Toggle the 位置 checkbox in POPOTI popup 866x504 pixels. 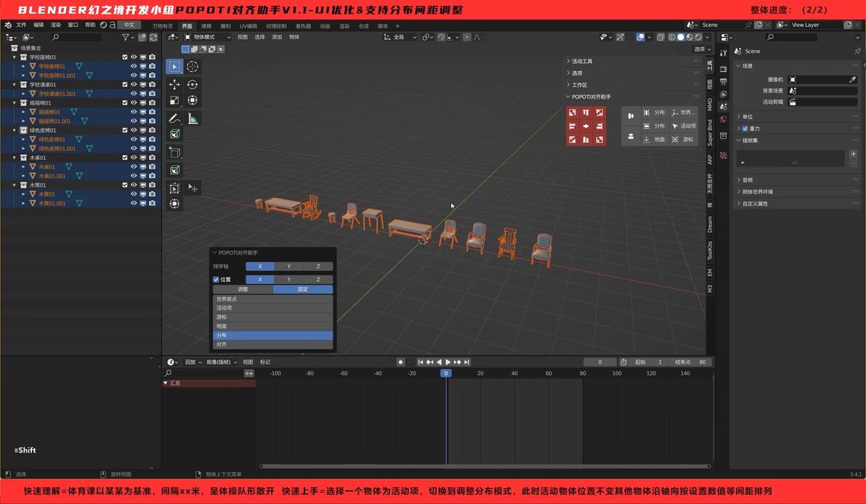click(216, 280)
